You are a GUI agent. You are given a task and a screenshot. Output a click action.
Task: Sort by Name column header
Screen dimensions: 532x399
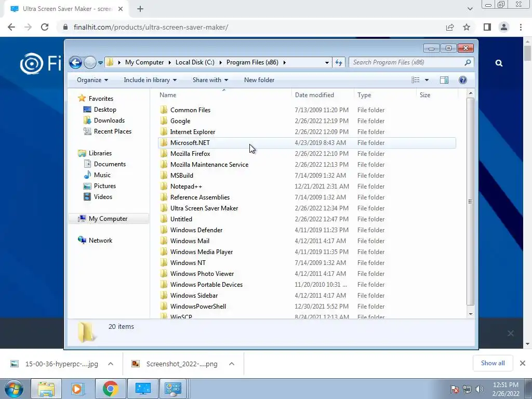[224, 95]
